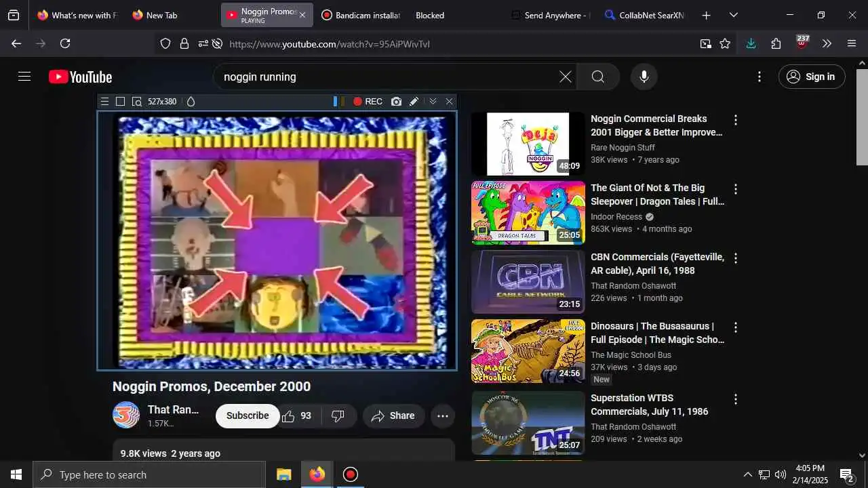868x488 pixels.
Task: Open options menu for Dragon Tales video
Action: 735,189
